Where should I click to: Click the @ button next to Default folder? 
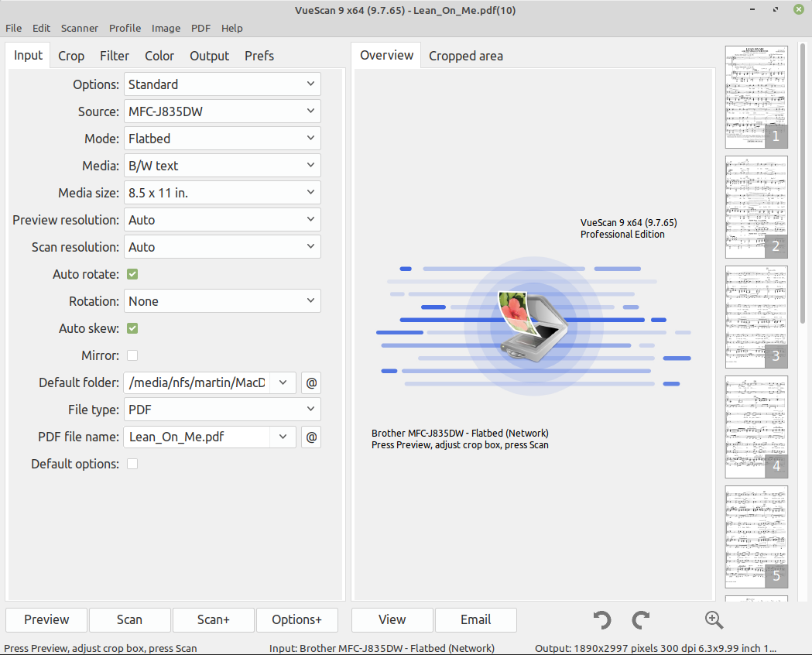(x=311, y=383)
